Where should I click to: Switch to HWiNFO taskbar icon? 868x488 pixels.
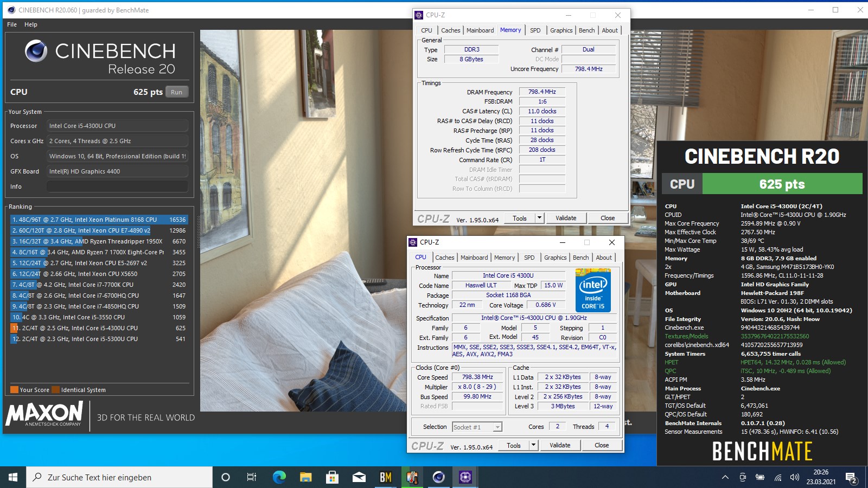coord(412,477)
